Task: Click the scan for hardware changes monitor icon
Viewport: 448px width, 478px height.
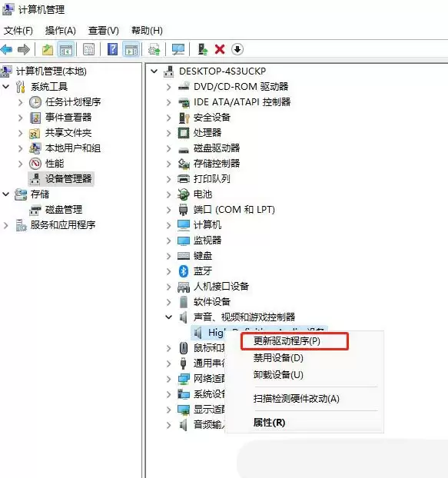Action: tap(178, 49)
